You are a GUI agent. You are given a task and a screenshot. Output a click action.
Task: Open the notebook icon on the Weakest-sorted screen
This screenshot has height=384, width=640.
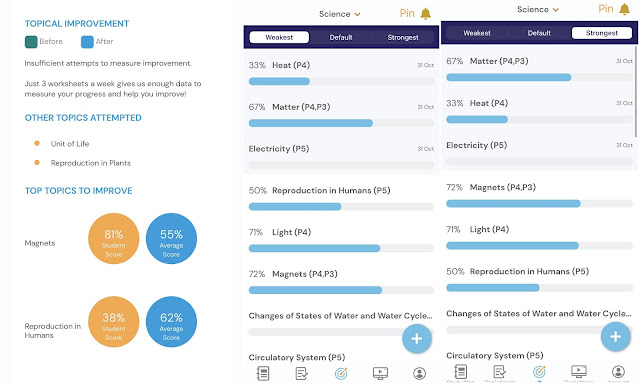[x=263, y=373]
